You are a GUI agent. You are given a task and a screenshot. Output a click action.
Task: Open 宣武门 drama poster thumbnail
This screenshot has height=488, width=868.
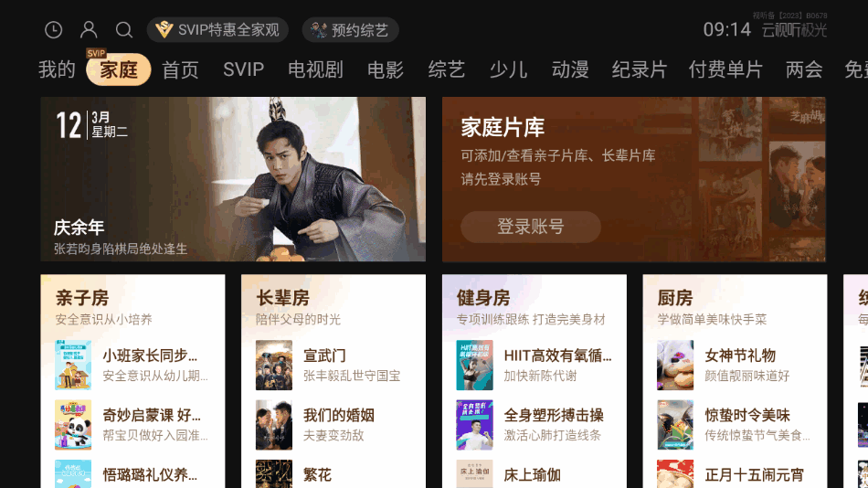[x=274, y=365]
